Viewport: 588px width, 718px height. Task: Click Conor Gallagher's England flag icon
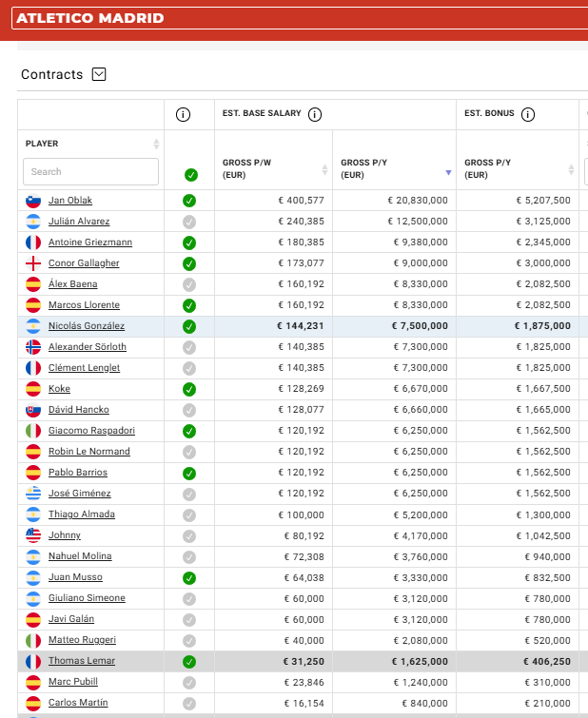pyautogui.click(x=33, y=263)
